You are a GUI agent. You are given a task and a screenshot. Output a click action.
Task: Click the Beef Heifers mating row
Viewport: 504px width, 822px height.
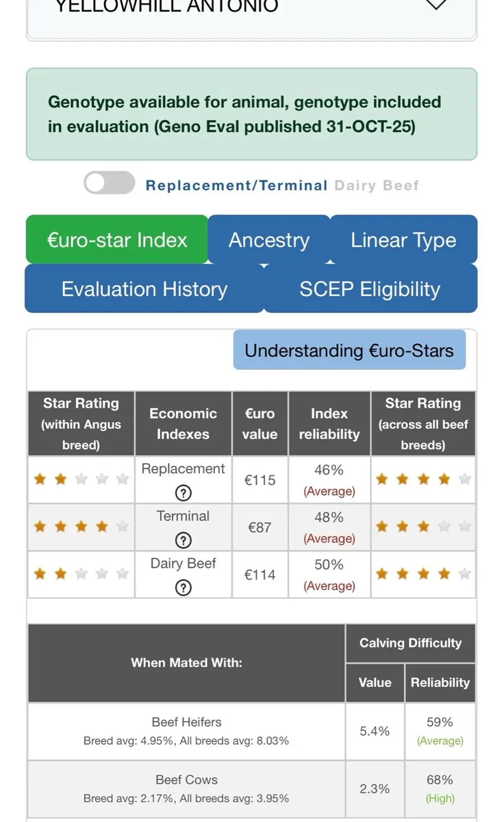pos(186,731)
